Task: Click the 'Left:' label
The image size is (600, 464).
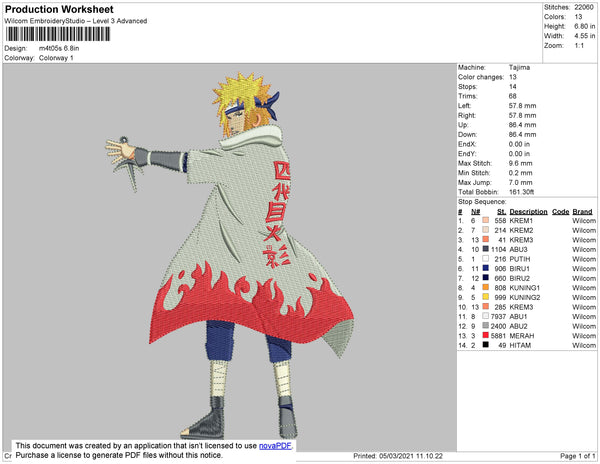Action: point(465,106)
